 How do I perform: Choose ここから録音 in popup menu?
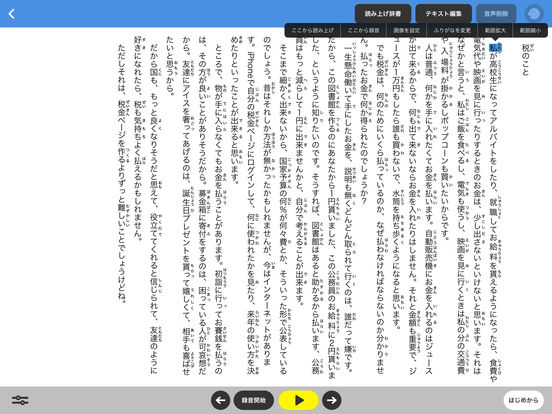pyautogui.click(x=364, y=31)
